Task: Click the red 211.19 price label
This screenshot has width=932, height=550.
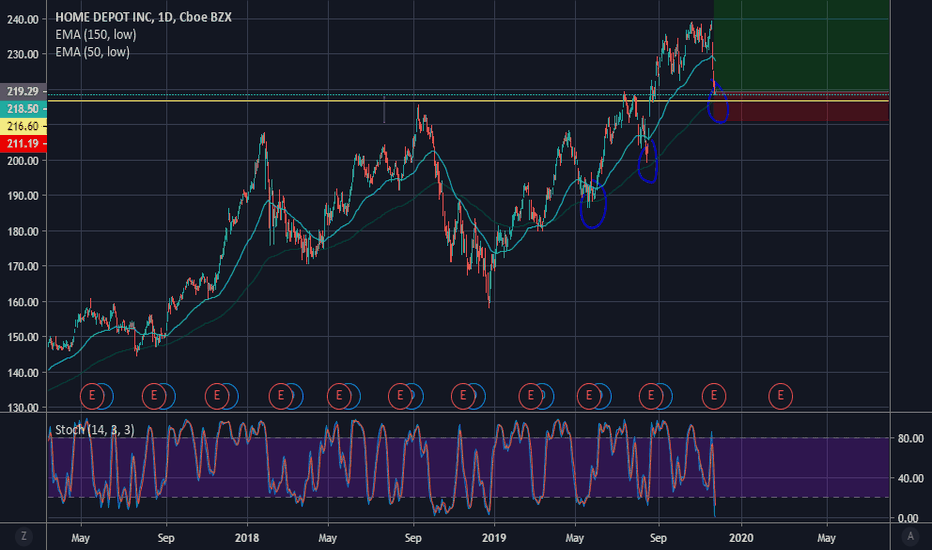Action: (23, 143)
